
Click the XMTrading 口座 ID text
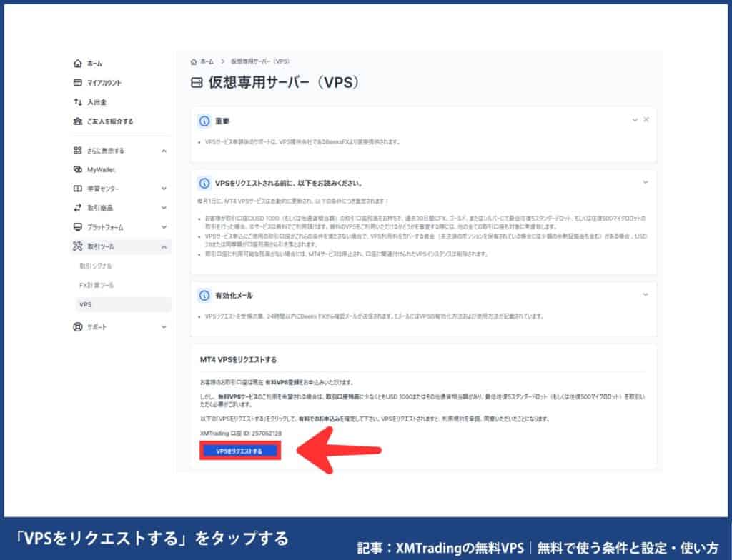(x=241, y=434)
